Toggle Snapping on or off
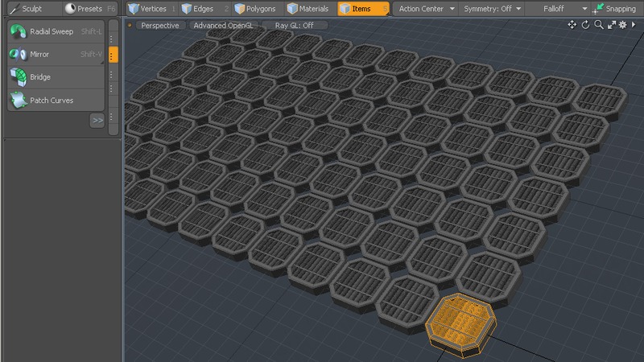The image size is (644, 362). 616,9
